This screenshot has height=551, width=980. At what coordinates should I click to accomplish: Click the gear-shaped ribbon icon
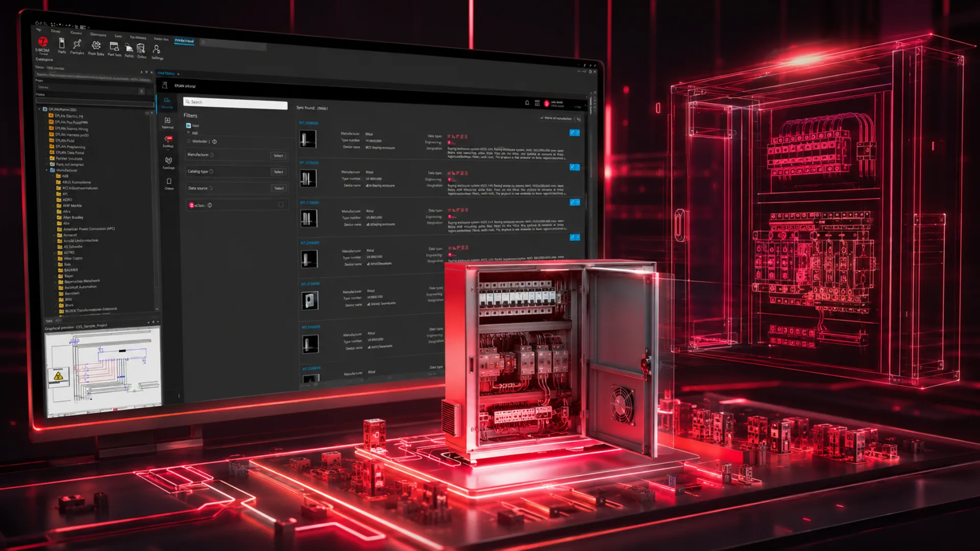click(x=96, y=45)
